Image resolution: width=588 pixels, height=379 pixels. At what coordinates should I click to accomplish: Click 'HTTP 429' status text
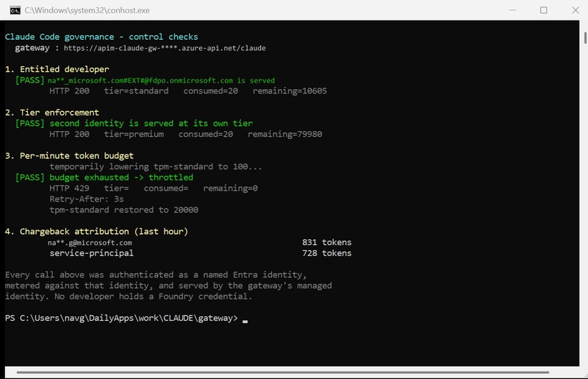click(x=69, y=188)
